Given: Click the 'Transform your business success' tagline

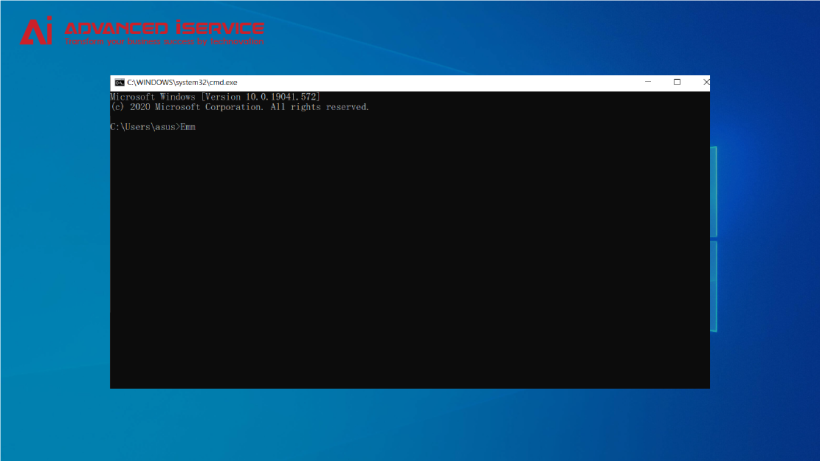Looking at the screenshot, I should [x=164, y=42].
